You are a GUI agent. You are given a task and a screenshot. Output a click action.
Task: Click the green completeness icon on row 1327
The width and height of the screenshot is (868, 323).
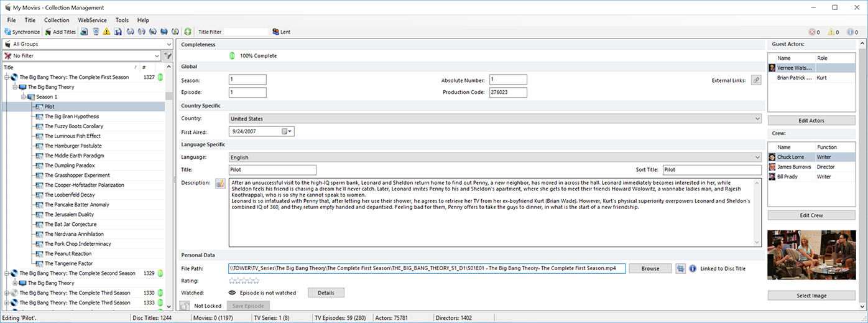coord(160,77)
